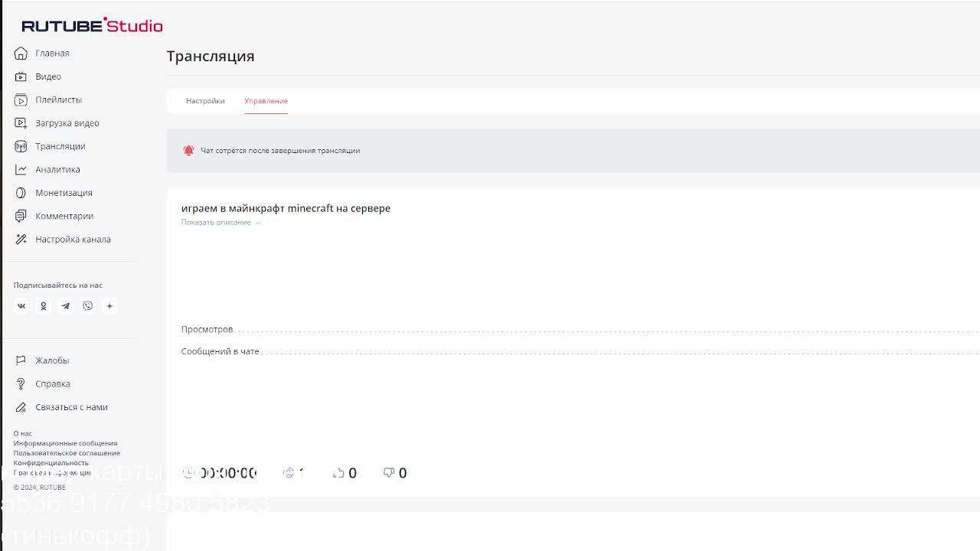The height and width of the screenshot is (551, 980).
Task: Click the thumbs-down dislikes icon
Action: 389,473
